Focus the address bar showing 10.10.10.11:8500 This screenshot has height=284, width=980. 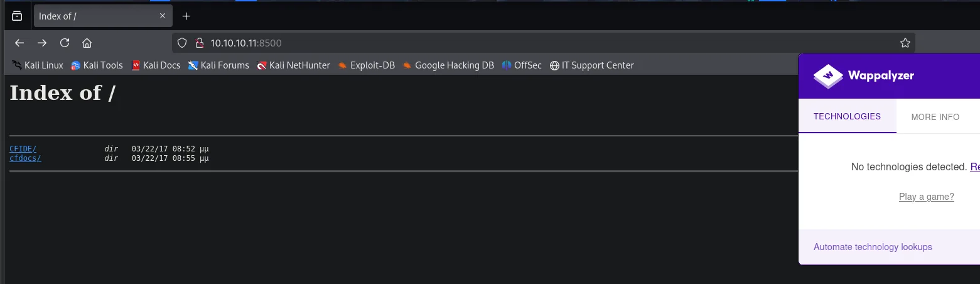coord(543,43)
